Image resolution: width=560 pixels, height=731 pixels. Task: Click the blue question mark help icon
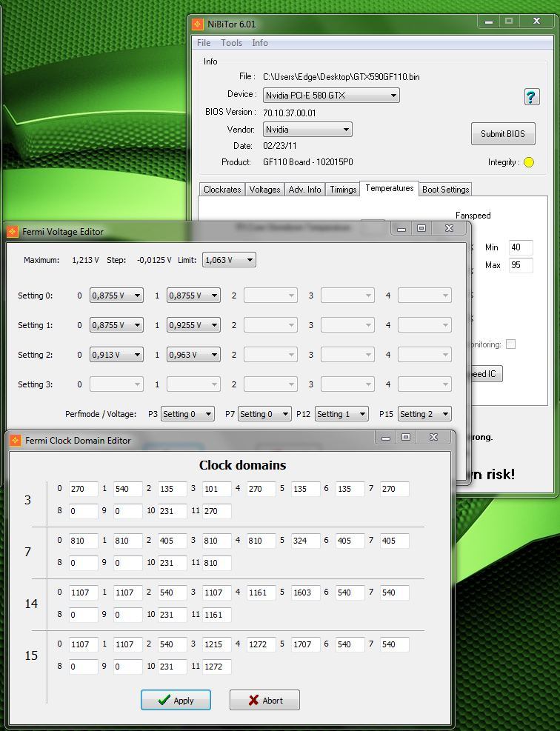(x=532, y=97)
